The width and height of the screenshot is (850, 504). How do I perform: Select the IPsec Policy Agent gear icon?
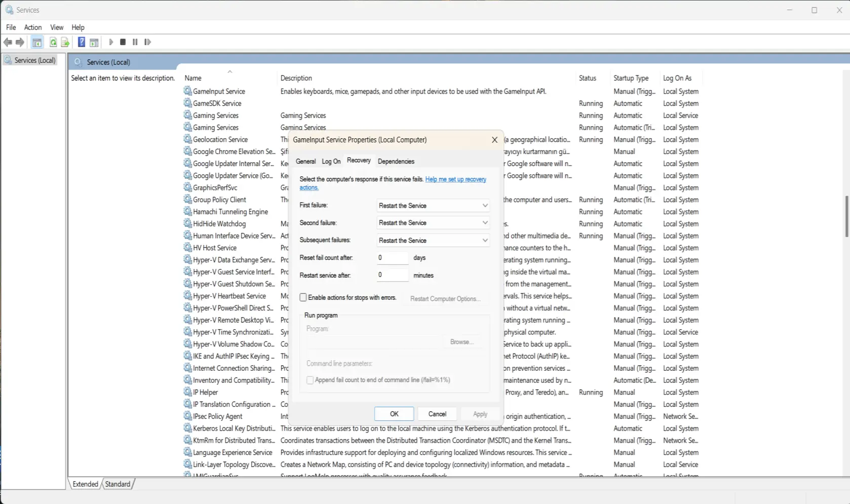187,416
